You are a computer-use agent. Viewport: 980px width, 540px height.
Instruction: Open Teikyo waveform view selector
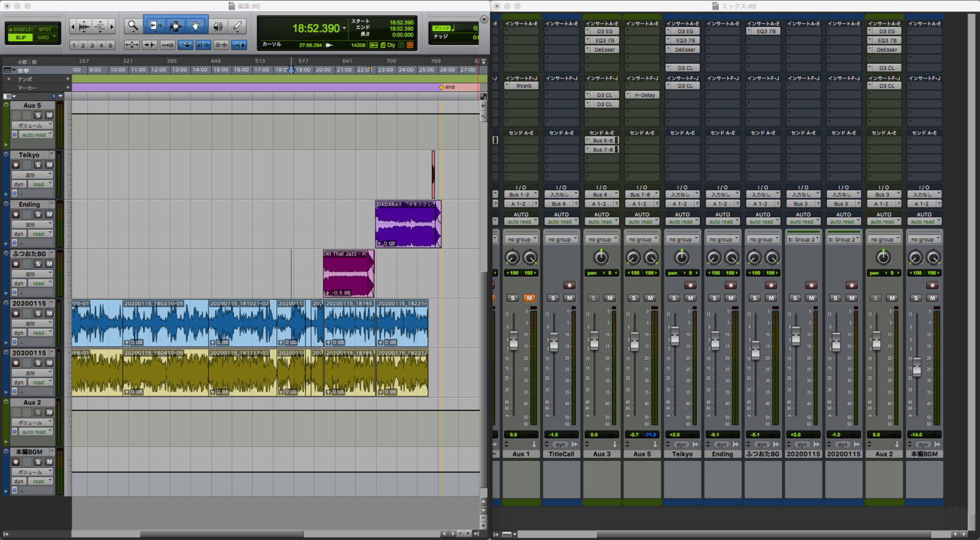coord(34,175)
